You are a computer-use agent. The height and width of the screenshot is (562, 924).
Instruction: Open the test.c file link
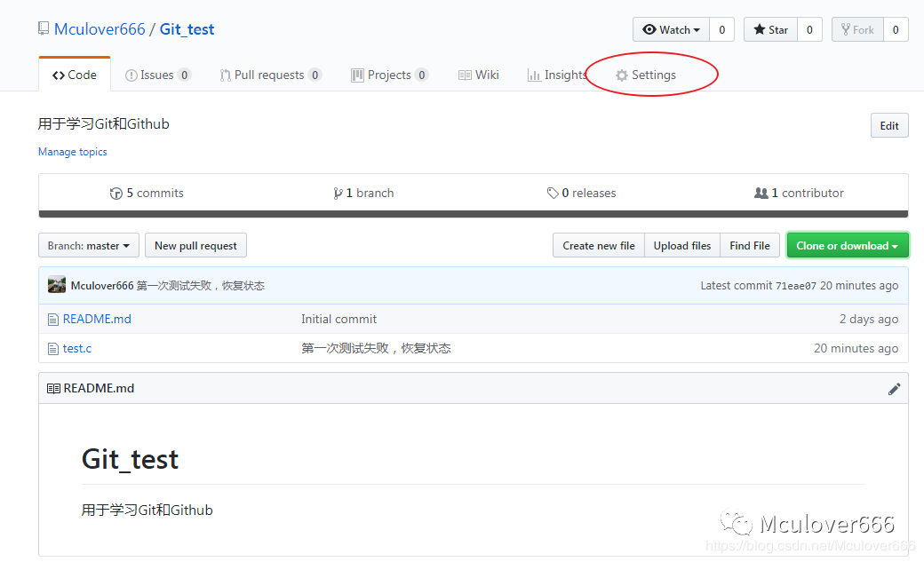pos(77,348)
